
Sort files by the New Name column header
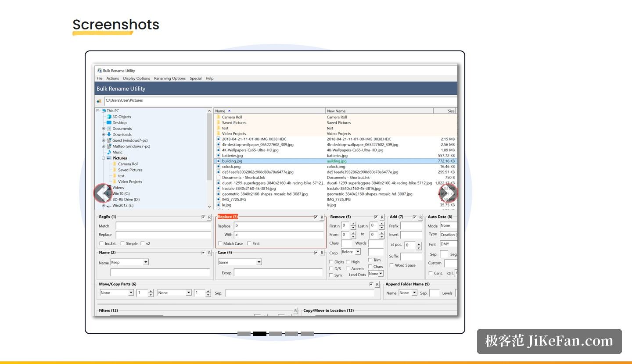point(379,111)
